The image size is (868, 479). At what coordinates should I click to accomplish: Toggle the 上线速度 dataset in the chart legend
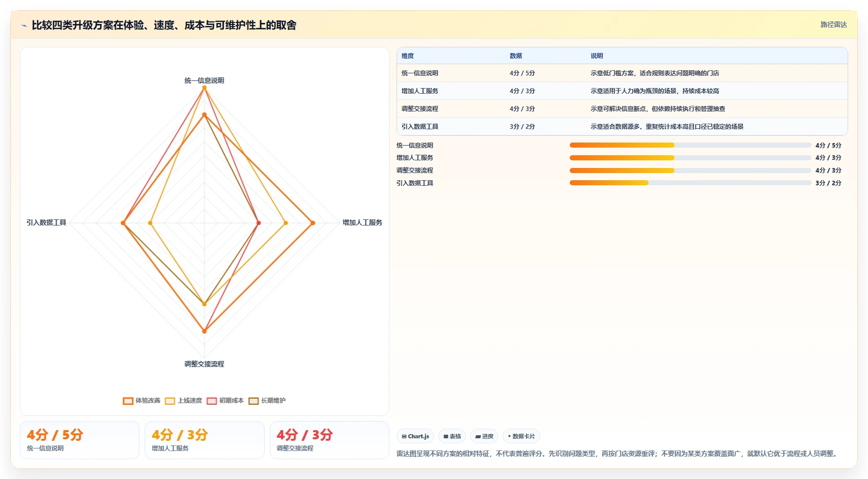pyautogui.click(x=183, y=401)
